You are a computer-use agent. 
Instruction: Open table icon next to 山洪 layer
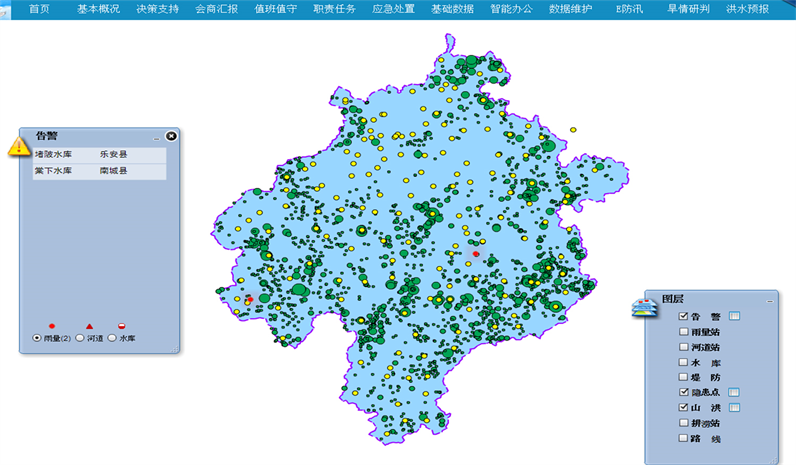click(733, 408)
